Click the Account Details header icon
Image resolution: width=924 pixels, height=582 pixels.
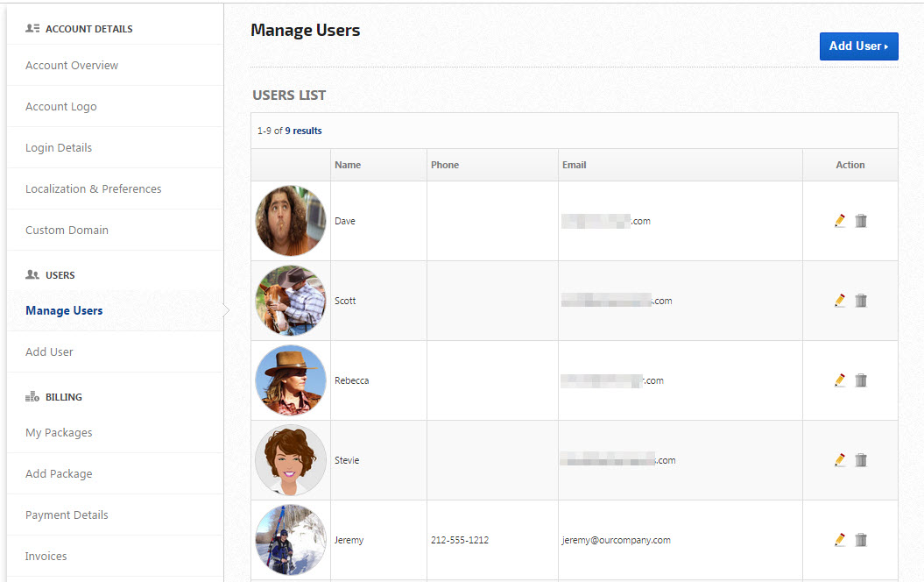(x=32, y=28)
